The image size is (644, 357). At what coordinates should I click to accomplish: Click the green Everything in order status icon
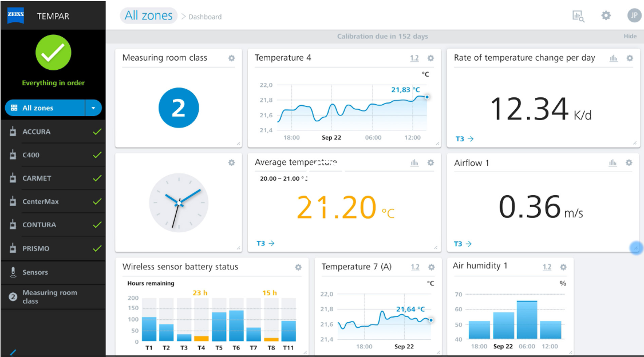[53, 53]
